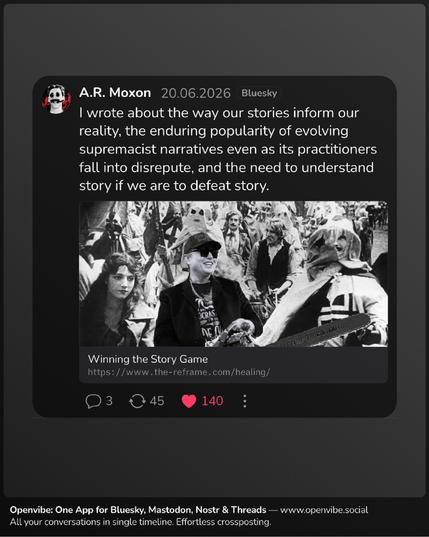This screenshot has height=537, width=429.
Task: Open the black-and-white article preview image
Action: tap(234, 274)
